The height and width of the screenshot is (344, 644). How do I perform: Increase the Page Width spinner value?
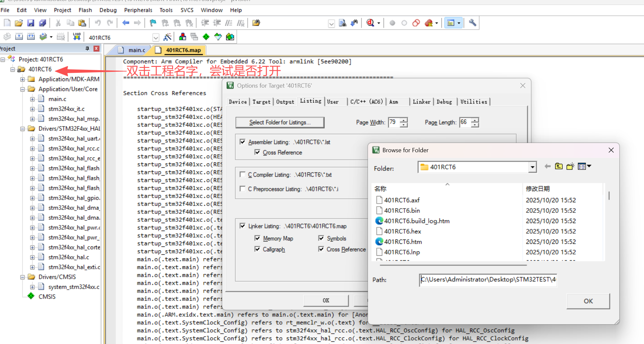click(404, 120)
